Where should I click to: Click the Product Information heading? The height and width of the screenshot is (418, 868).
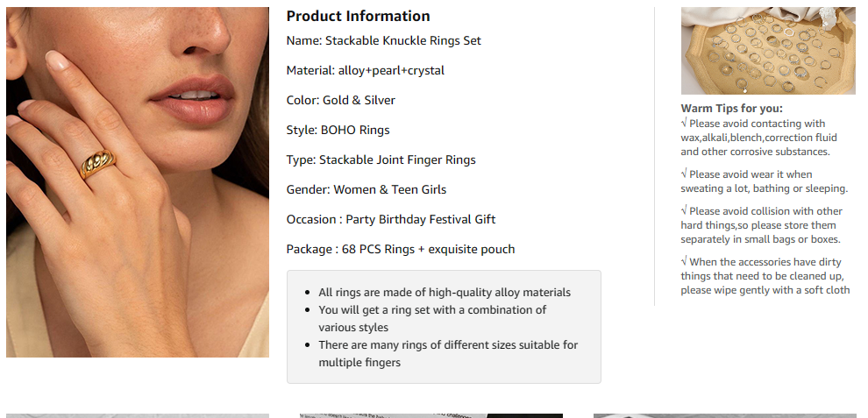(358, 16)
